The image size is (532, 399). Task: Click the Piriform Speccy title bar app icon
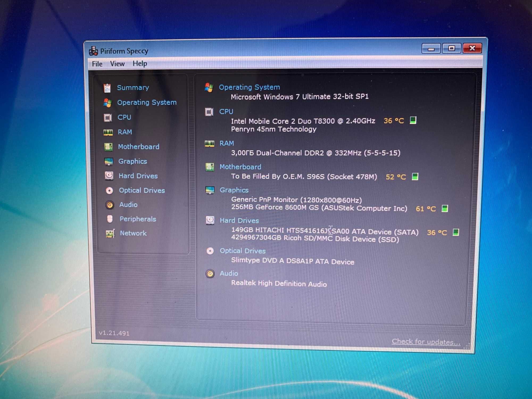[93, 51]
